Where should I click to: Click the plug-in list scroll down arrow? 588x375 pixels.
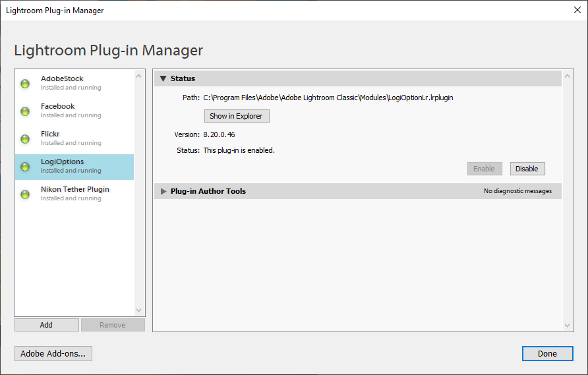138,310
